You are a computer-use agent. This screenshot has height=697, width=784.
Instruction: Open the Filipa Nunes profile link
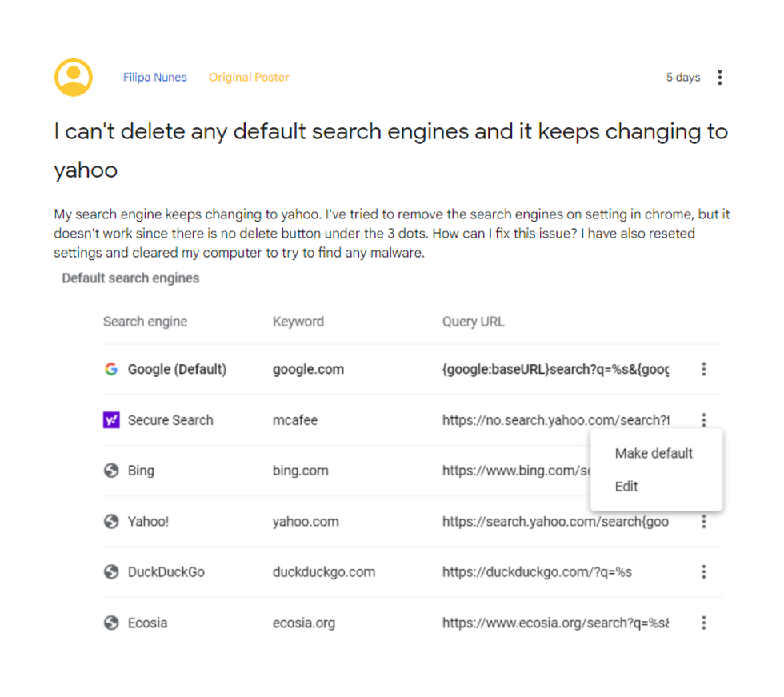tap(154, 78)
